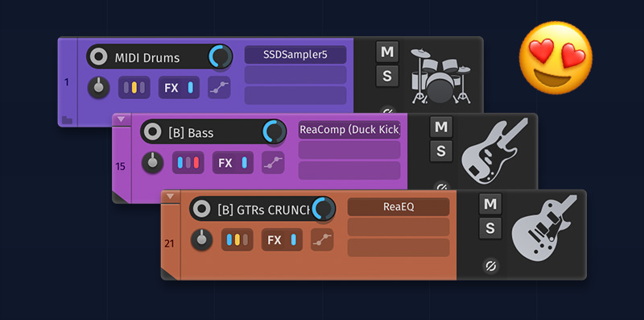Click the third empty FX slot on MIDI Drums
The height and width of the screenshot is (320, 644).
pyautogui.click(x=295, y=95)
